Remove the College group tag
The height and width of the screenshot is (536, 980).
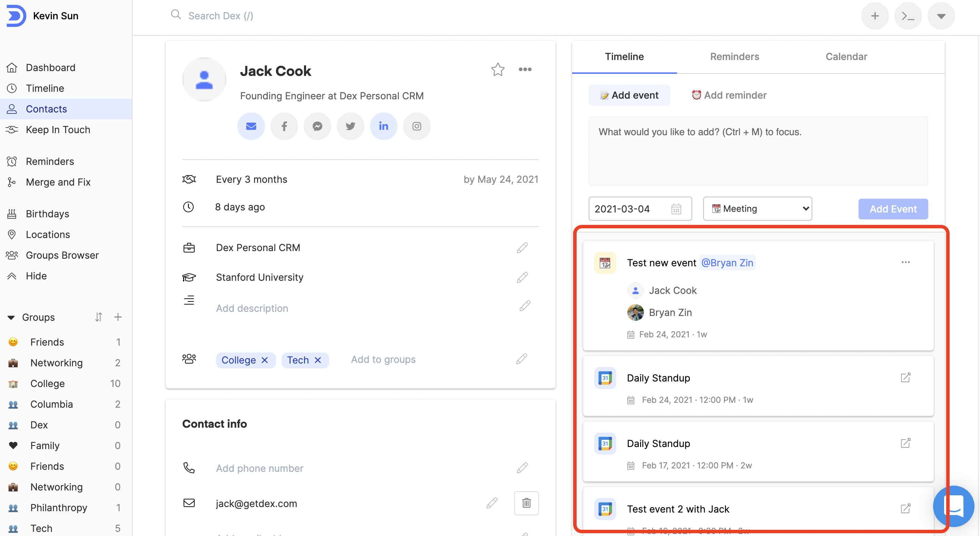(x=265, y=360)
